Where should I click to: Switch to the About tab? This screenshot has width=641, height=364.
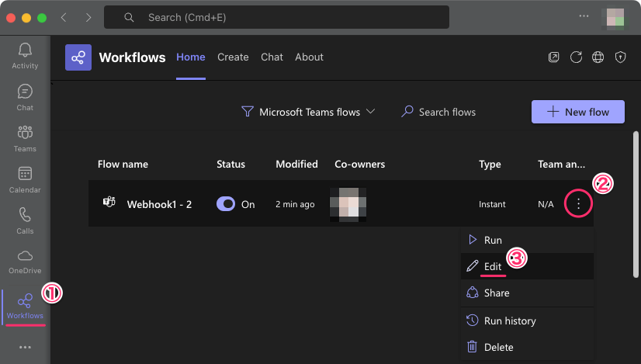click(x=309, y=57)
